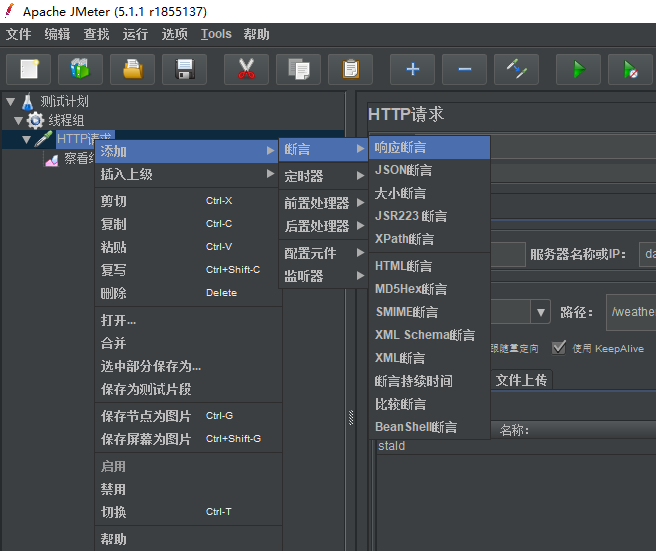Select BeanShell断言 menu item
656x551 pixels.
(429, 427)
